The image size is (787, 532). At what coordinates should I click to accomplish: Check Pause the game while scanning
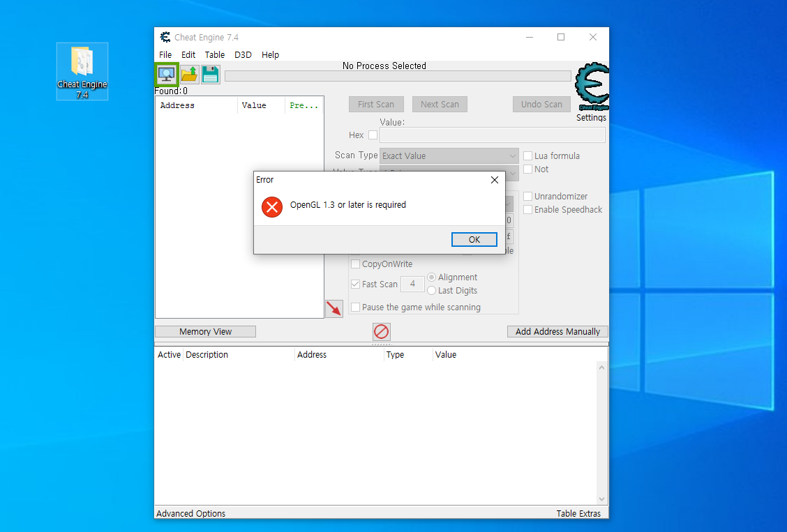coord(355,307)
